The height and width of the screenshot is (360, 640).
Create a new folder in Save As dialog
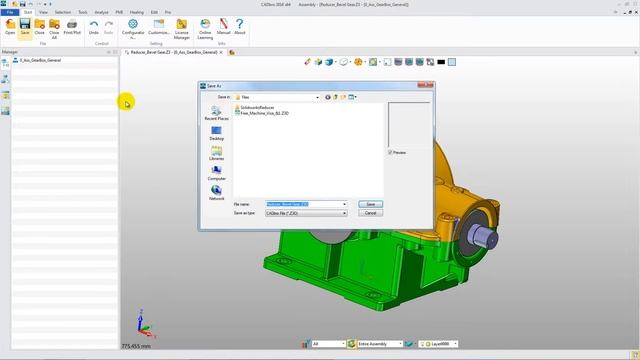343,97
